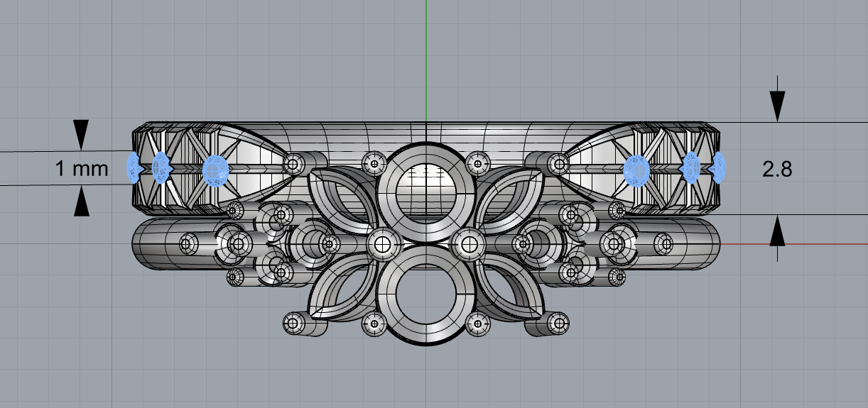Select the top arrowhead of the 2.8 dimension
The height and width of the screenshot is (408, 868).
tap(779, 106)
